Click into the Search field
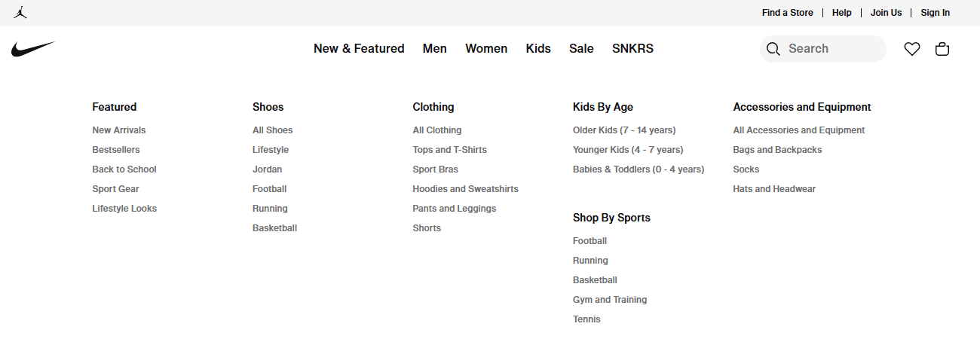Viewport: 980px width, 345px height. [829, 49]
